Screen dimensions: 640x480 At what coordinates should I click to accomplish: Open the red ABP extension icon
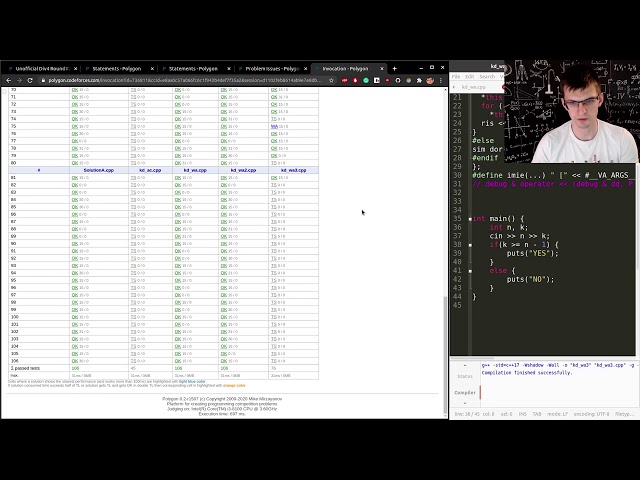pos(344,80)
